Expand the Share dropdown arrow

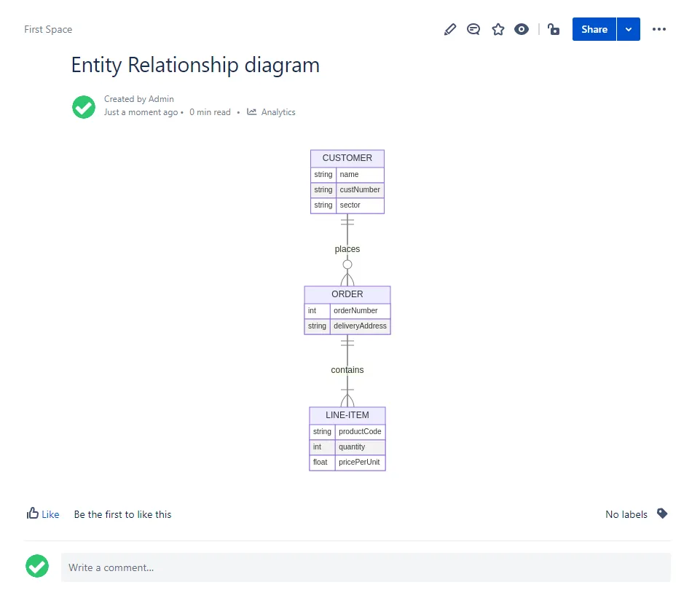[628, 29]
